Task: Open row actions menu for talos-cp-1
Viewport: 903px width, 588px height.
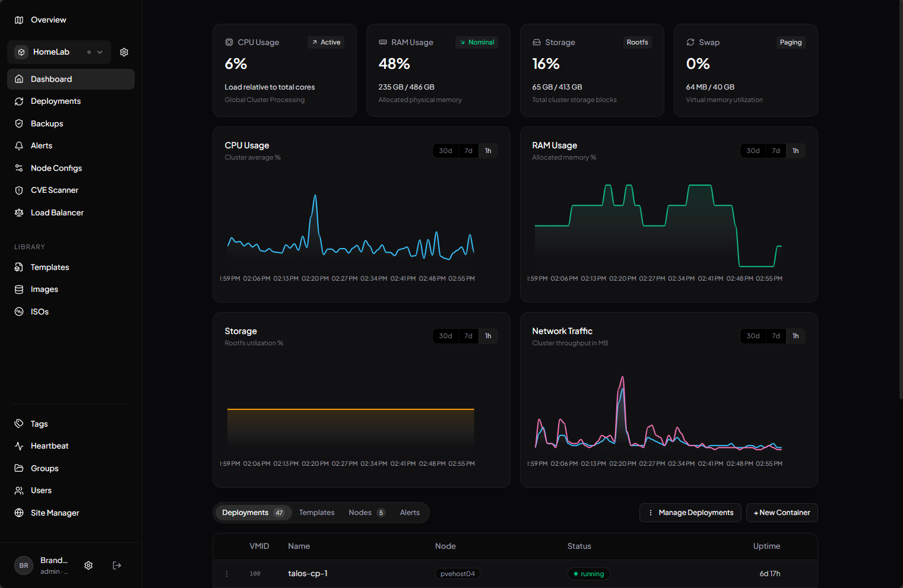Action: 227,574
